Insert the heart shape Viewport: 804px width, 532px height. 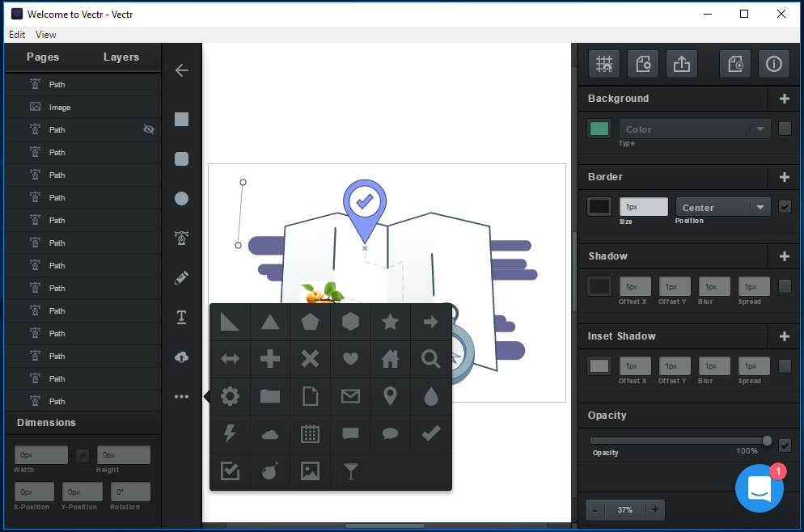(x=350, y=359)
